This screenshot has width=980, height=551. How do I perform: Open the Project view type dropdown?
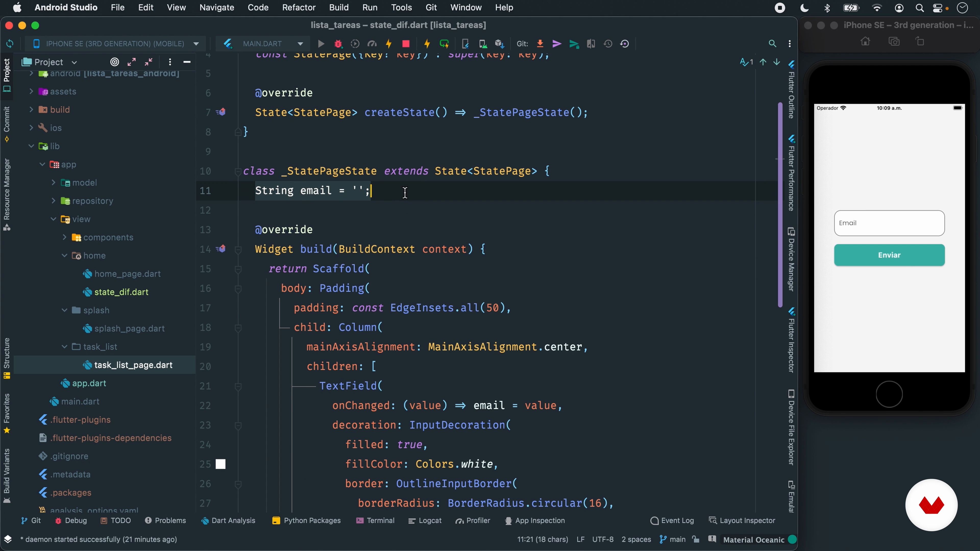[x=74, y=62]
